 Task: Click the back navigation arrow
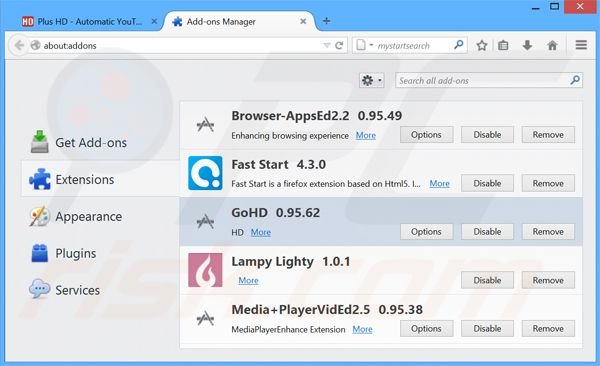click(18, 46)
